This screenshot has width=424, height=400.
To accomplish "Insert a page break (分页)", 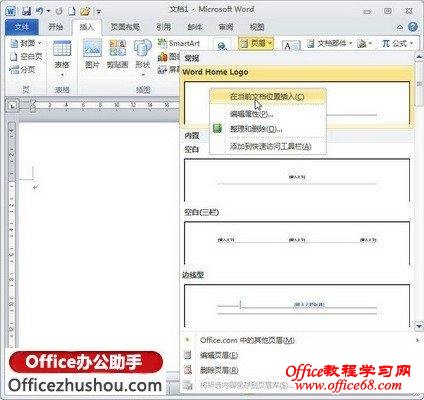I will pos(22,70).
